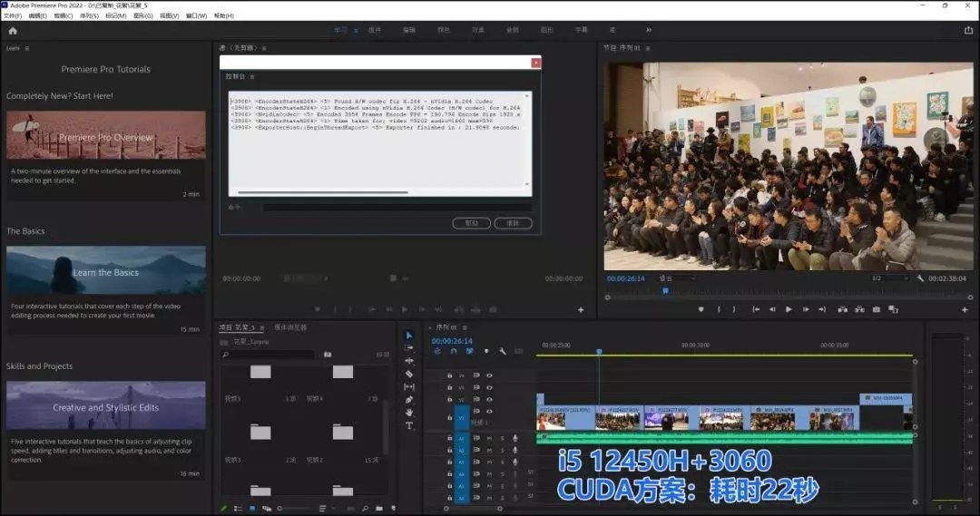Toggle Linked Selection in timeline
The width and height of the screenshot is (980, 516).
[x=470, y=351]
